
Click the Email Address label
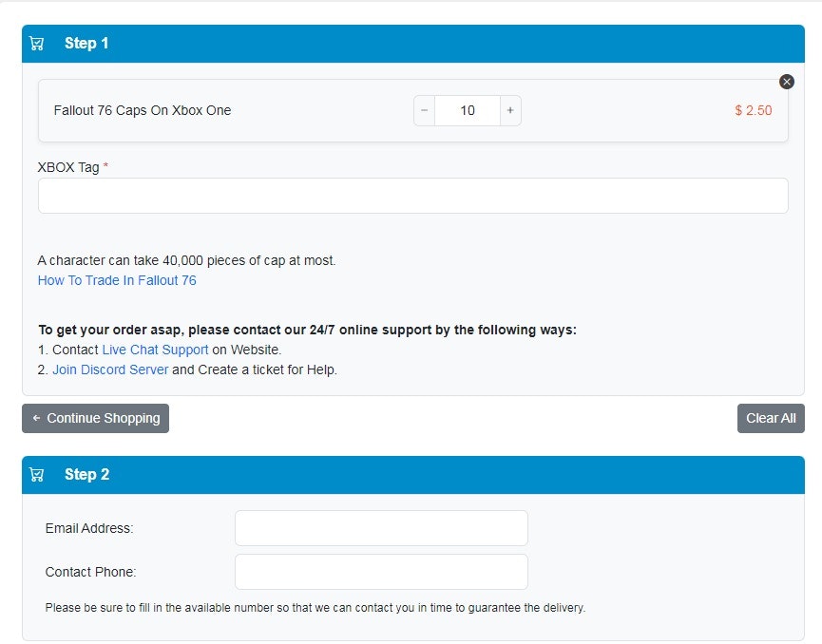click(89, 528)
